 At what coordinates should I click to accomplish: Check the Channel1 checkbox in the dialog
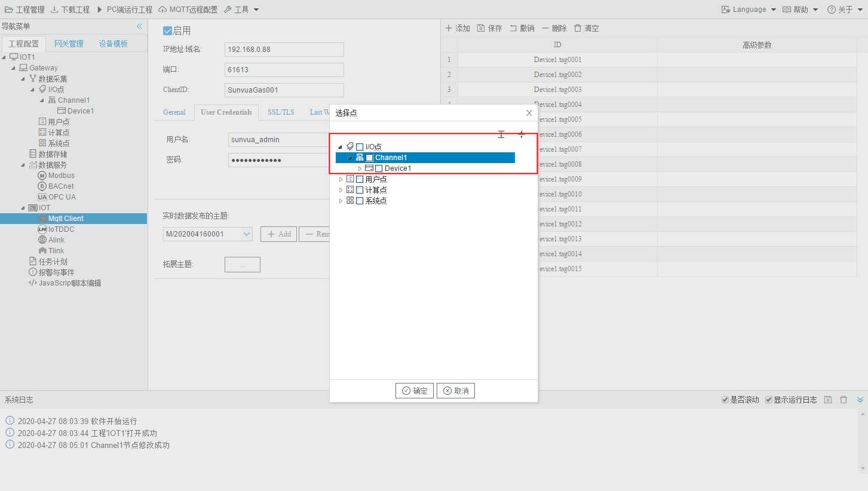click(x=369, y=158)
